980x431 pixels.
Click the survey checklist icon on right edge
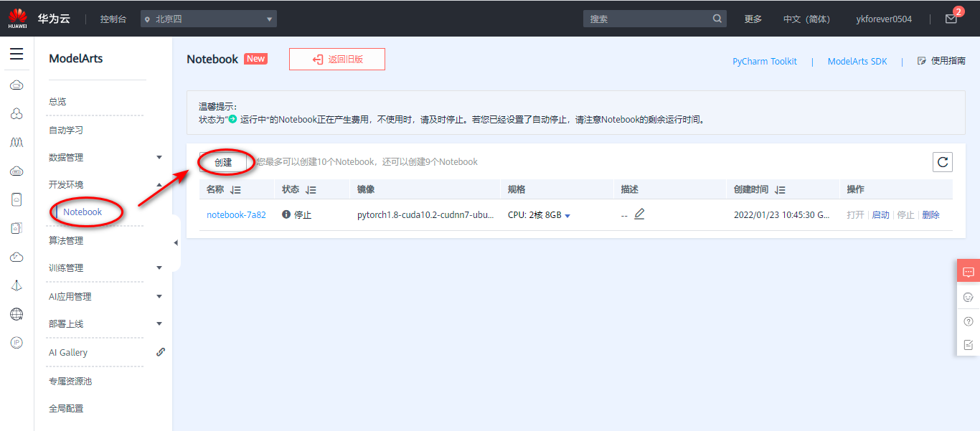969,345
